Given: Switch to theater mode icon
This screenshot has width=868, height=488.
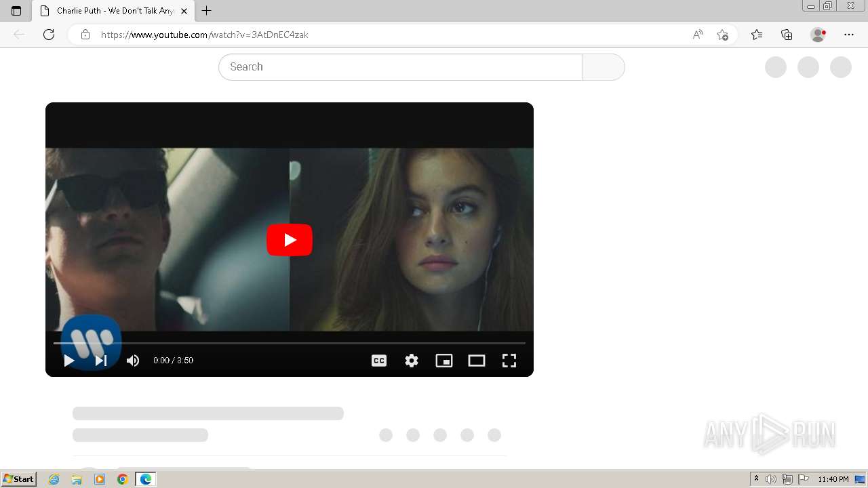Looking at the screenshot, I should tap(477, 361).
